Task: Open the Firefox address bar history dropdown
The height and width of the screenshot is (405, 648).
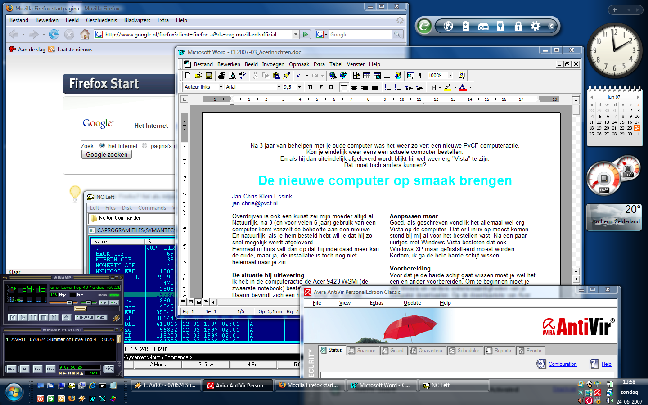Action: [x=295, y=34]
